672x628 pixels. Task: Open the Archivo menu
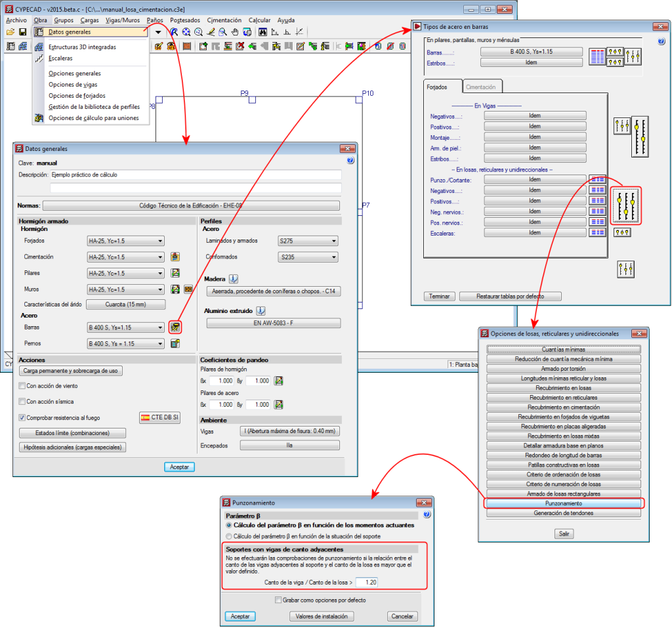[x=16, y=20]
